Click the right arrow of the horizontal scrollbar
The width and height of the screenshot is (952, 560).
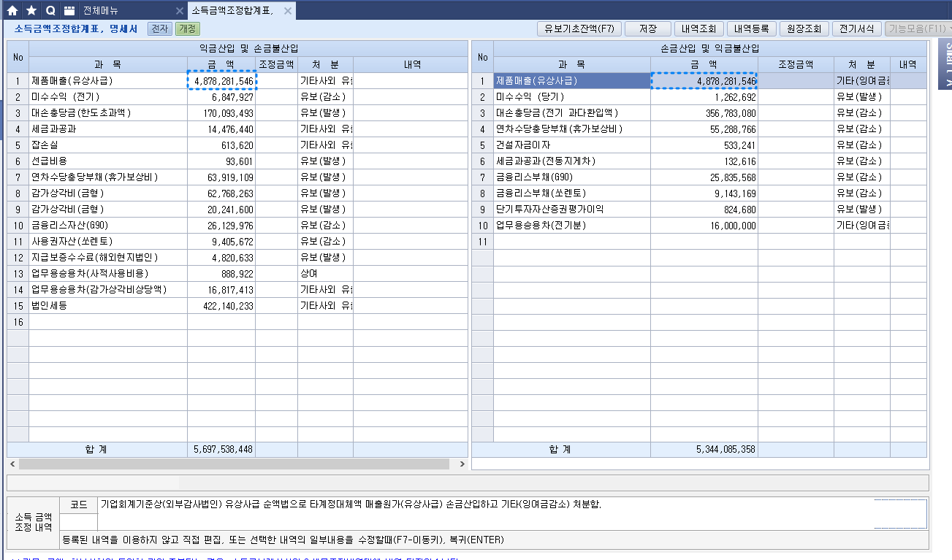462,464
